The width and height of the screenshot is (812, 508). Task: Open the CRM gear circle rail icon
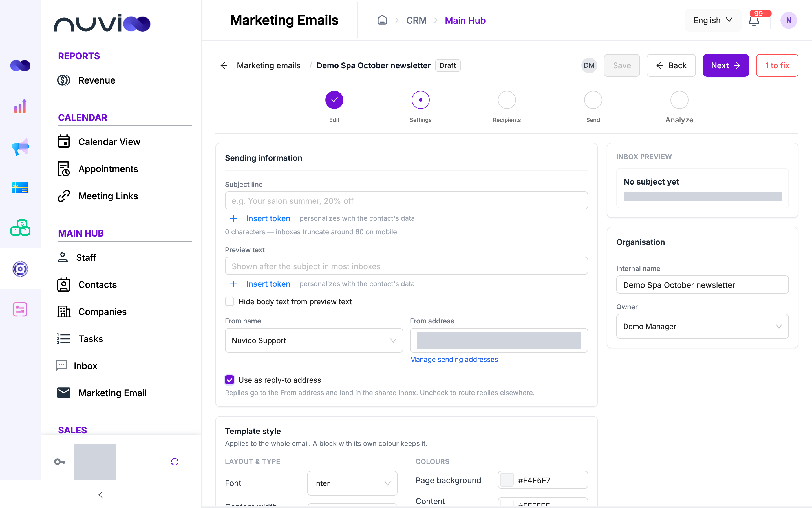pyautogui.click(x=20, y=269)
